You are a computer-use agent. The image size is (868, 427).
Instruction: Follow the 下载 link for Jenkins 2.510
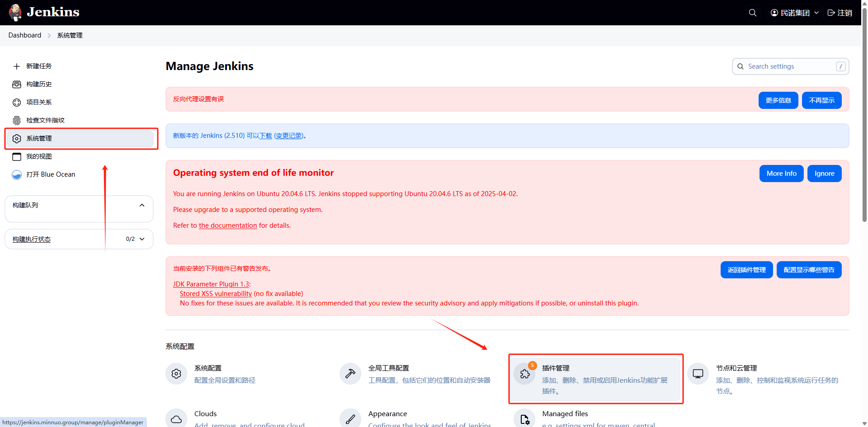click(x=265, y=136)
